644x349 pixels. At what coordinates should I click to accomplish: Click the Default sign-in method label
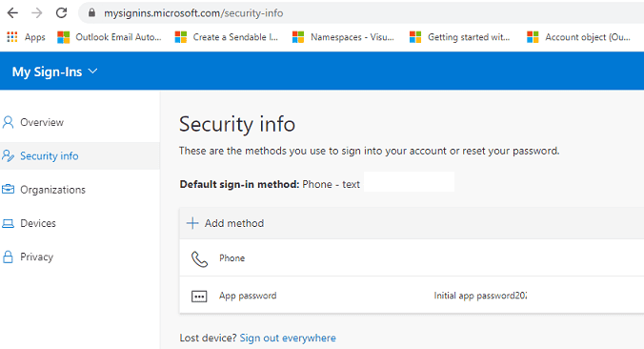[239, 184]
